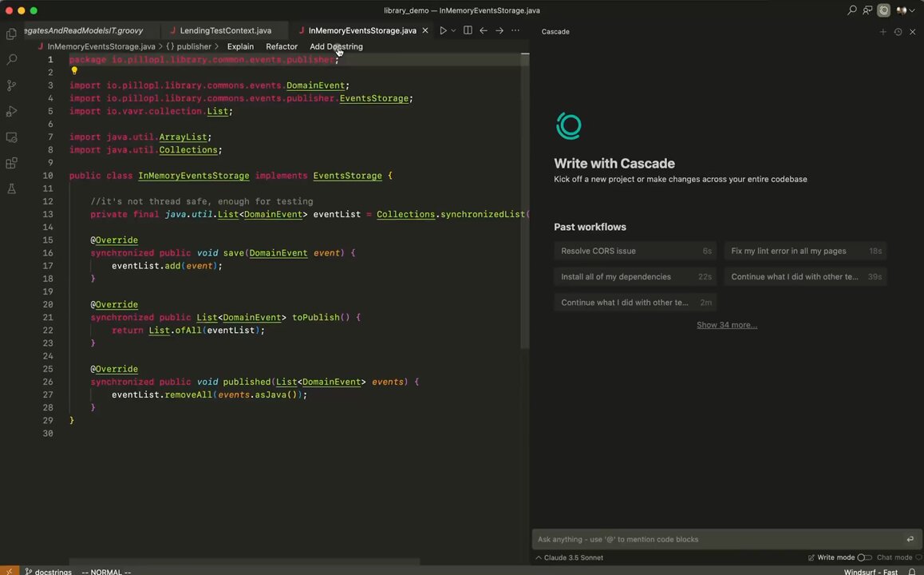This screenshot has height=575, width=924.
Task: Open the editor More Actions ellipsis
Action: [515, 30]
